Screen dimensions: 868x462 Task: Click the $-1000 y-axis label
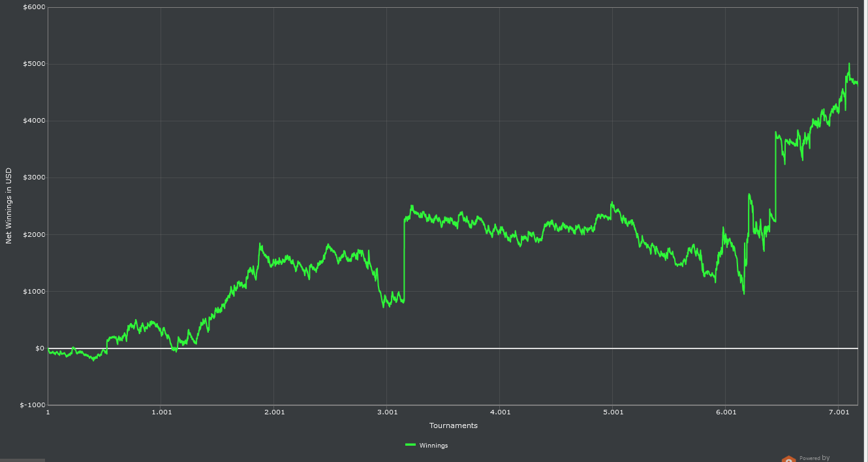[x=32, y=405]
